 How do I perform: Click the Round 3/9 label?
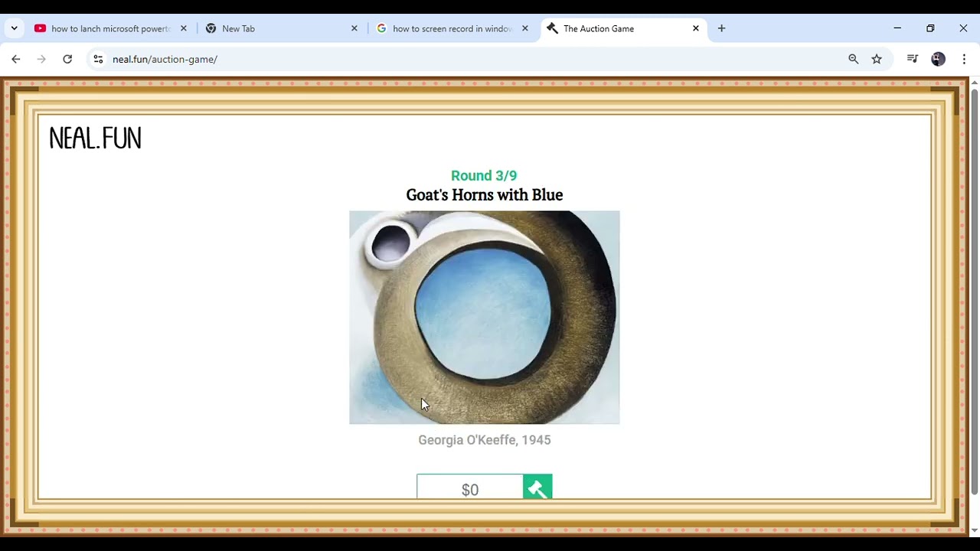(x=484, y=175)
